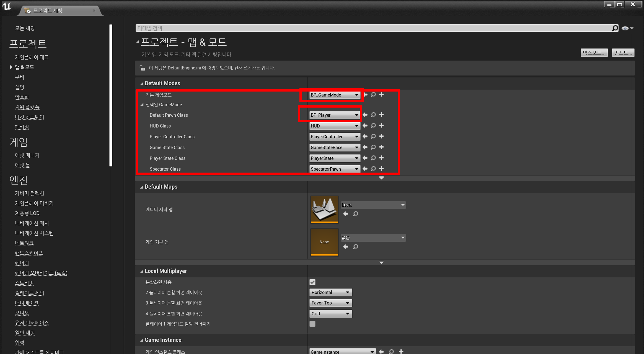This screenshot has width=644, height=354.
Task: Open 패키징 settings
Action: 22,127
